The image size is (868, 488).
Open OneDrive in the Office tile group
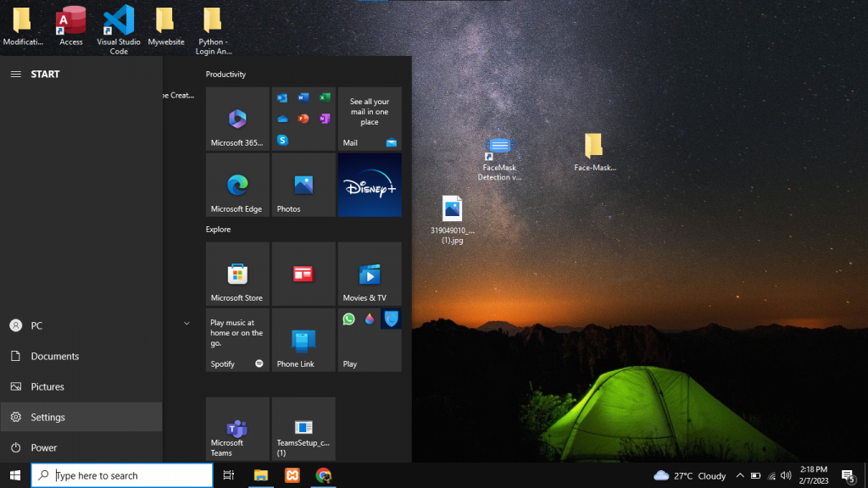click(x=282, y=119)
